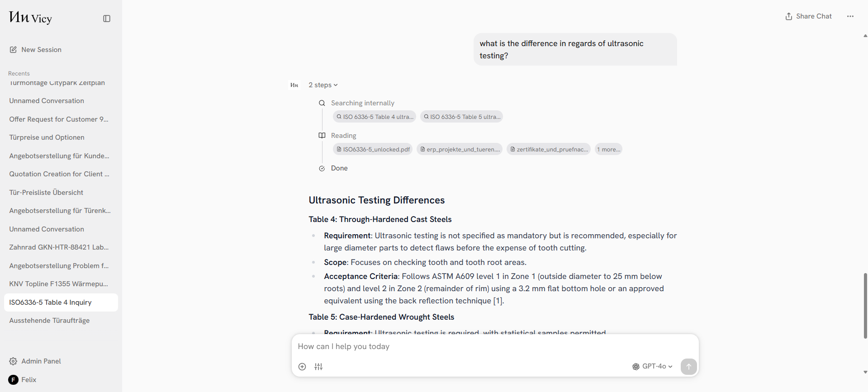
Task: Expand the '1 more...' reading sources
Action: [608, 149]
